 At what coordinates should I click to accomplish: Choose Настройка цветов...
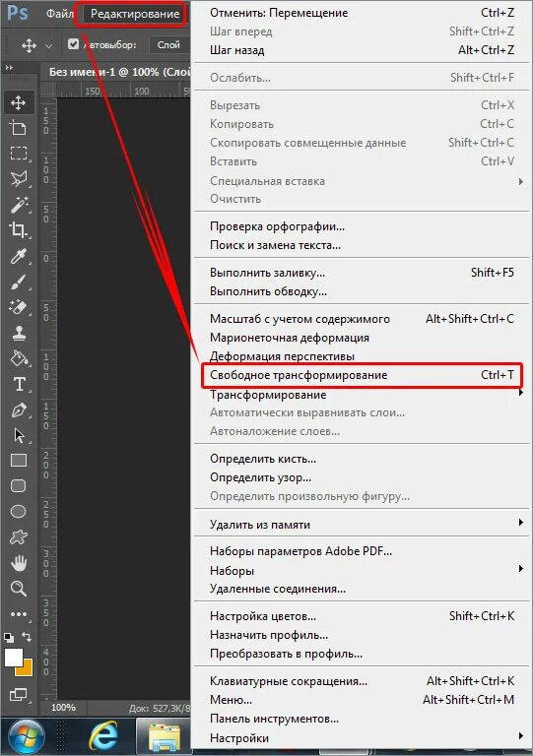coord(362,616)
